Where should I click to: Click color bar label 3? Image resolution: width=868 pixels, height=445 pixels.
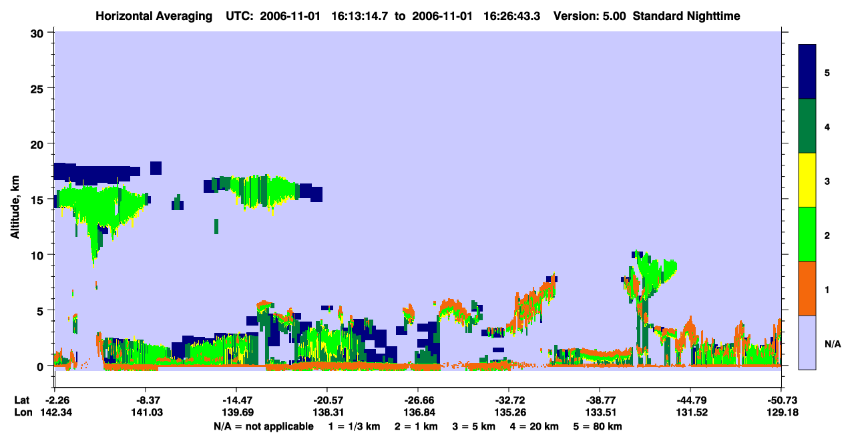[827, 181]
